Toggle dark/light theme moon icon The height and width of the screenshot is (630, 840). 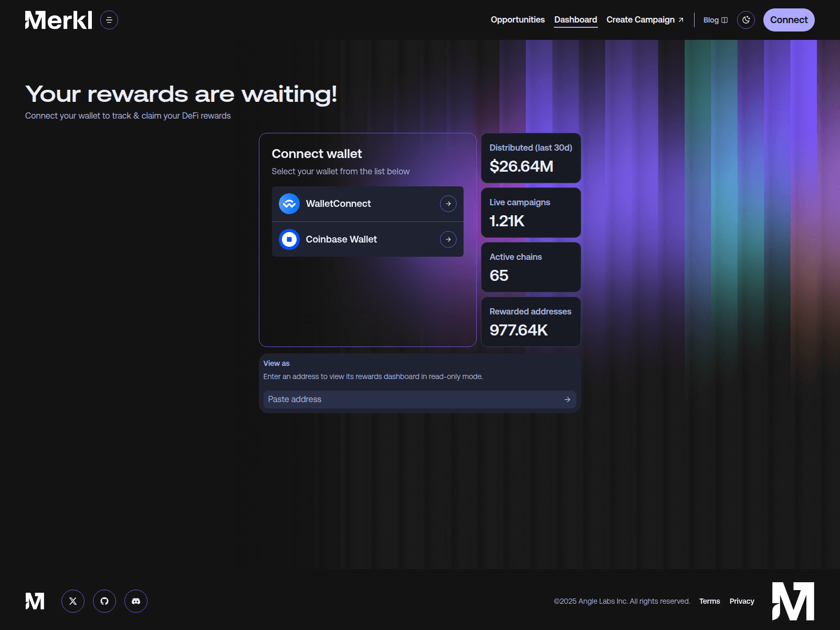click(x=746, y=20)
